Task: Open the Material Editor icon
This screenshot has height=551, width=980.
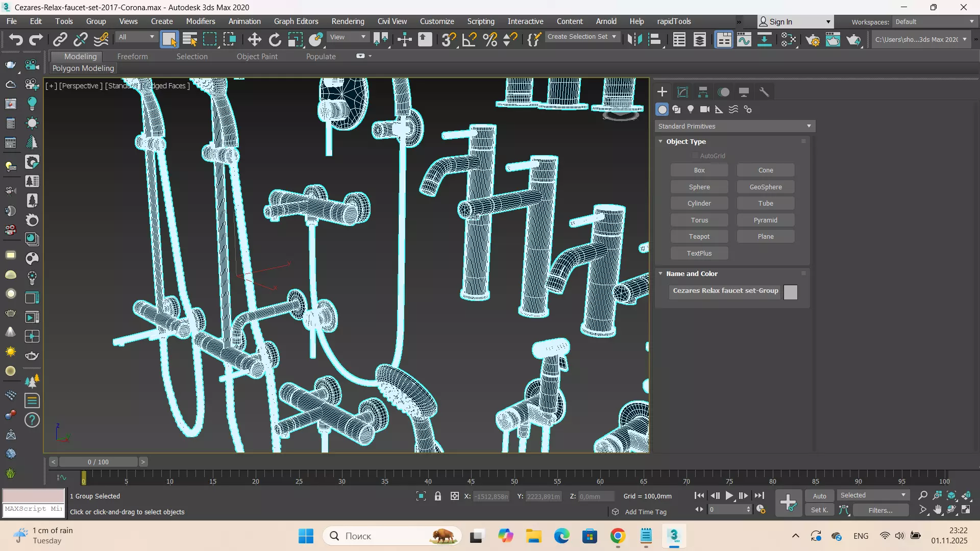Action: coord(789,39)
